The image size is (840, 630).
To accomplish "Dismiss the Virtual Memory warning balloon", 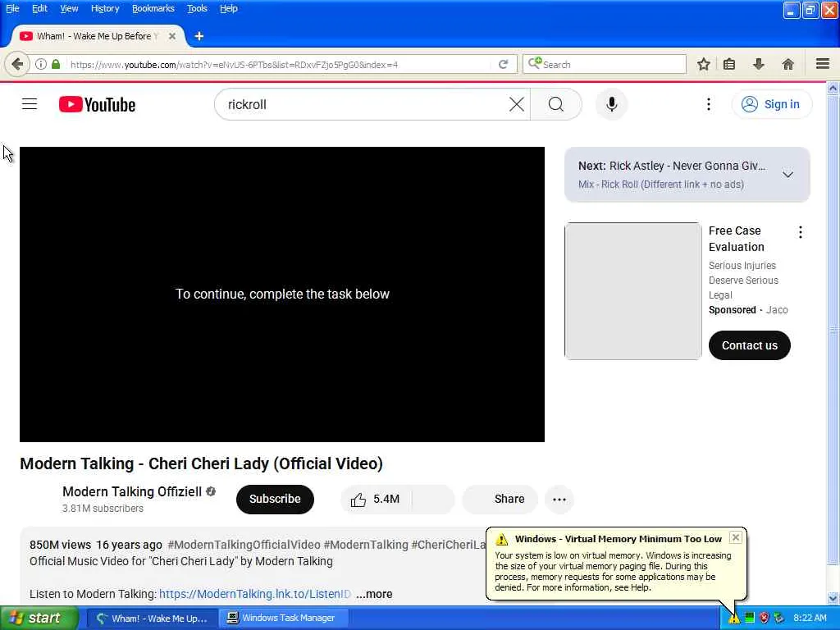I will pos(736,537).
